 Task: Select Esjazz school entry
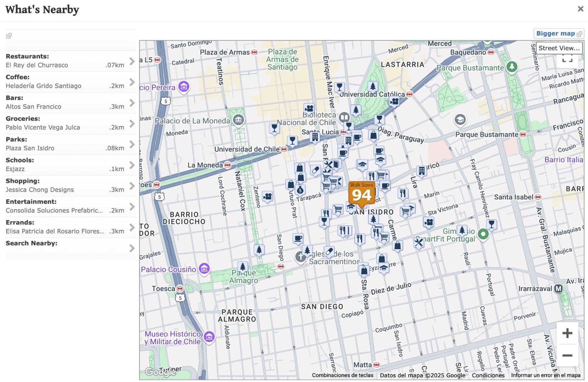(15, 169)
